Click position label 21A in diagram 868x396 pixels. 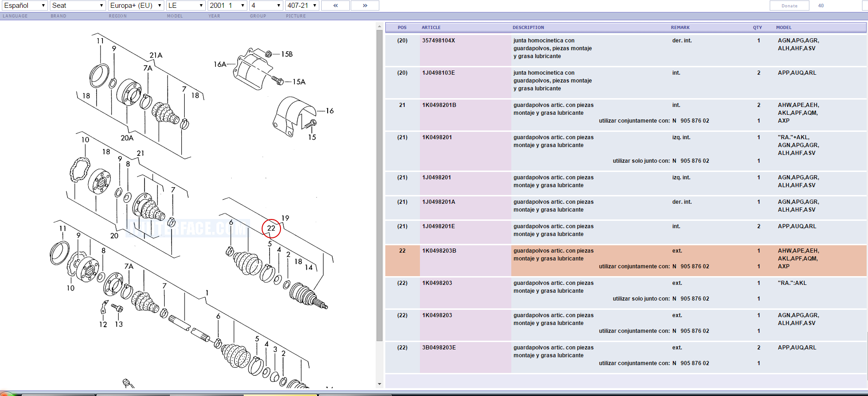[x=156, y=55]
